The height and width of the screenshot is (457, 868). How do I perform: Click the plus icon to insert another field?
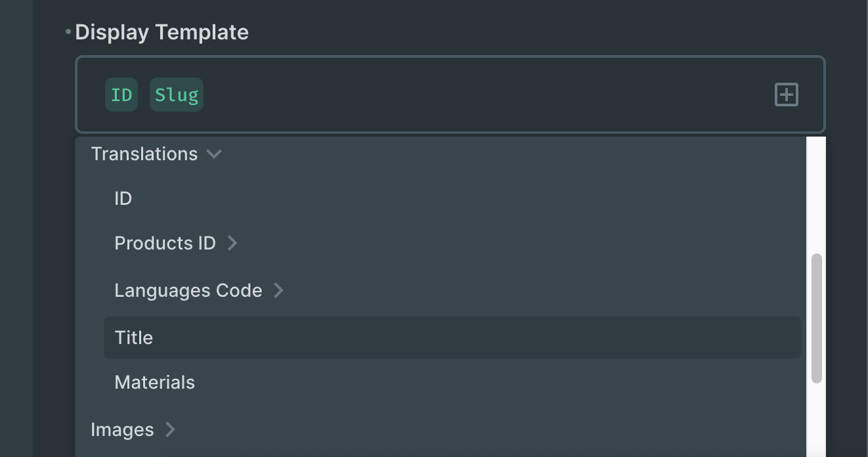(786, 95)
